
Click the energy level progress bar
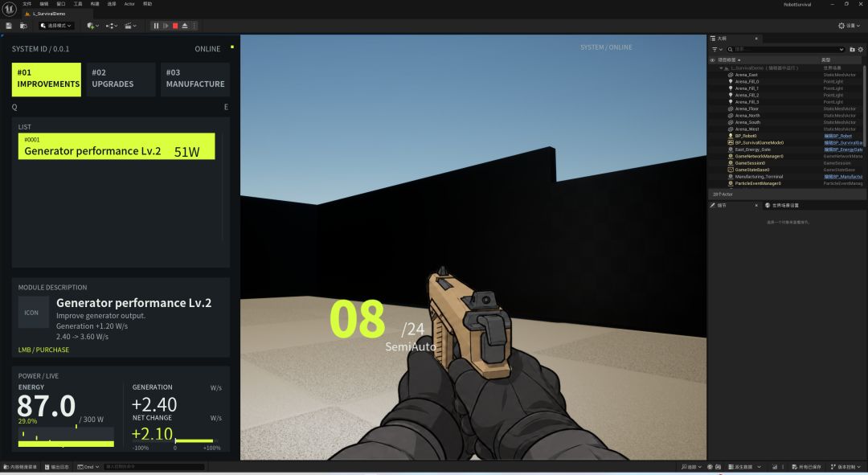pos(66,444)
